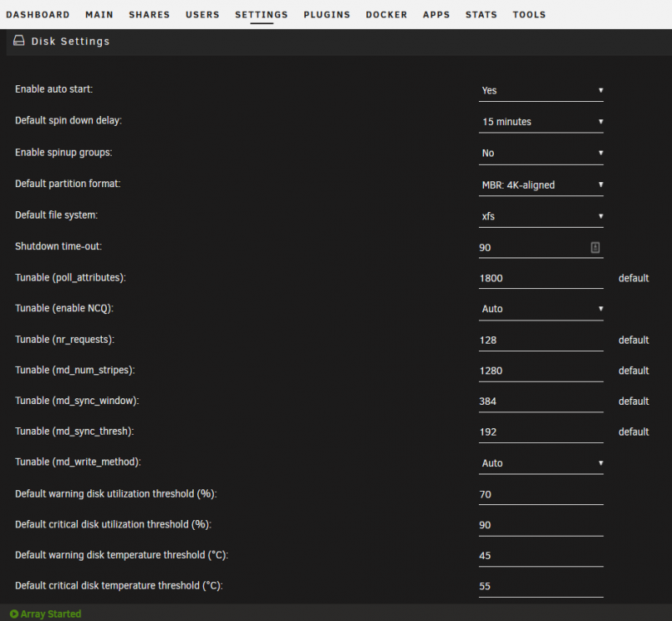This screenshot has width=672, height=621.
Task: Open the Enable auto start dropdown
Action: tap(541, 90)
